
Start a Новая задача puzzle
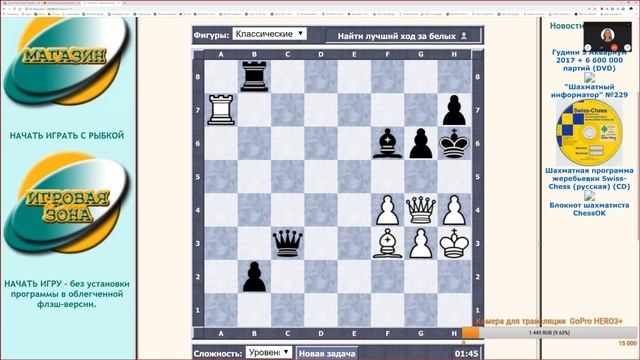click(x=327, y=353)
